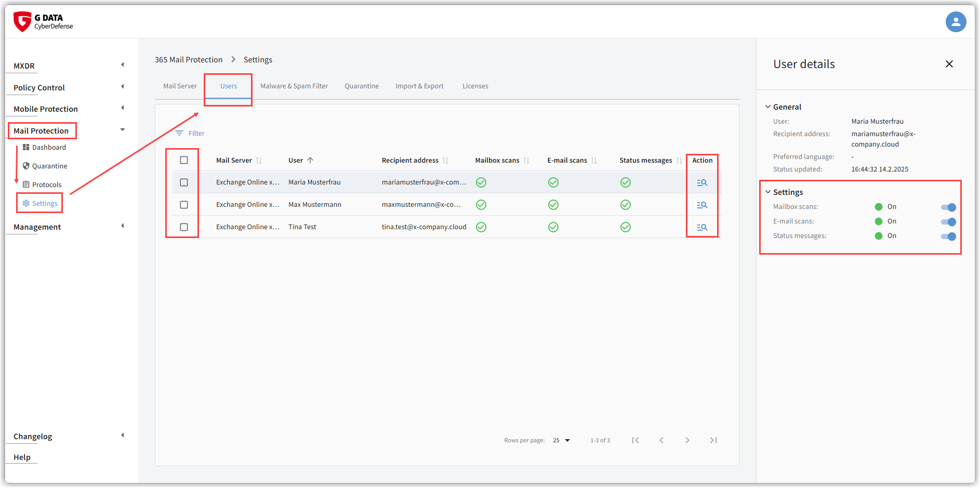Select checkbox for Max Mustermann
This screenshot has height=488, width=980.
[184, 205]
